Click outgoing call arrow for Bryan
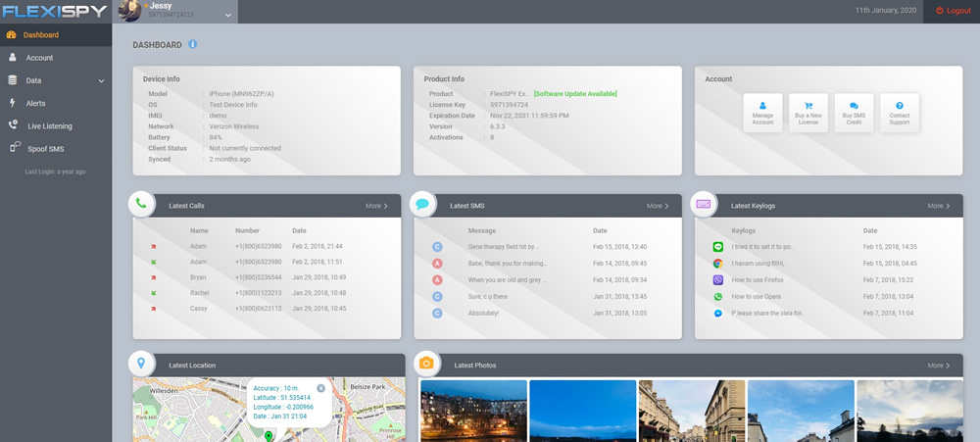 [x=153, y=277]
